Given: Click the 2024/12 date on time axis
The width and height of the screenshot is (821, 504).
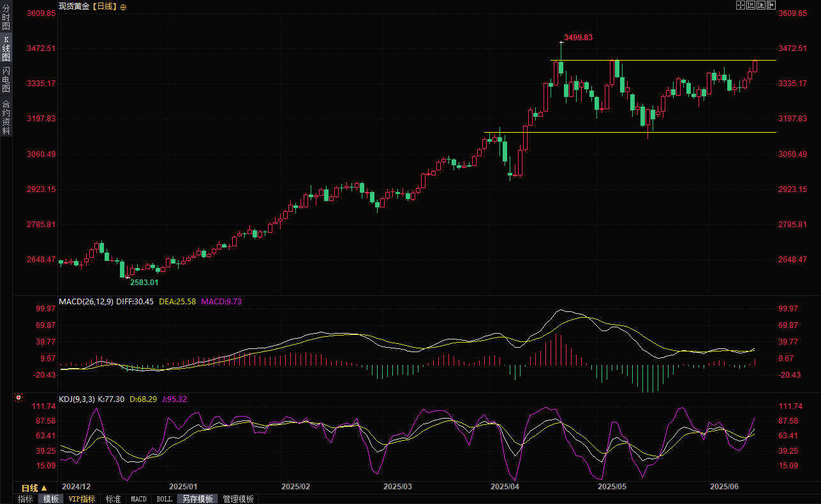Looking at the screenshot, I should (77, 486).
